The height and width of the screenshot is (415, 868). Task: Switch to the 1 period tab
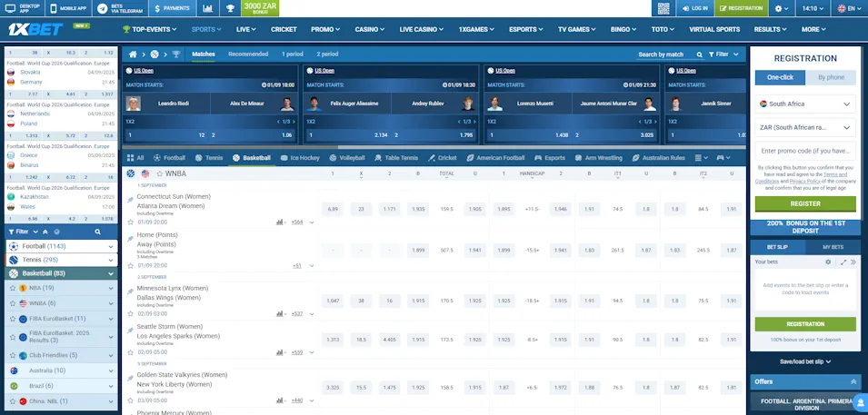[x=293, y=54]
